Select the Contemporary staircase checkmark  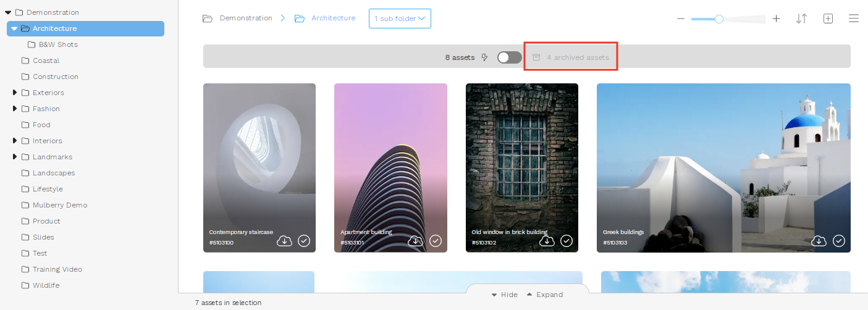pos(304,241)
